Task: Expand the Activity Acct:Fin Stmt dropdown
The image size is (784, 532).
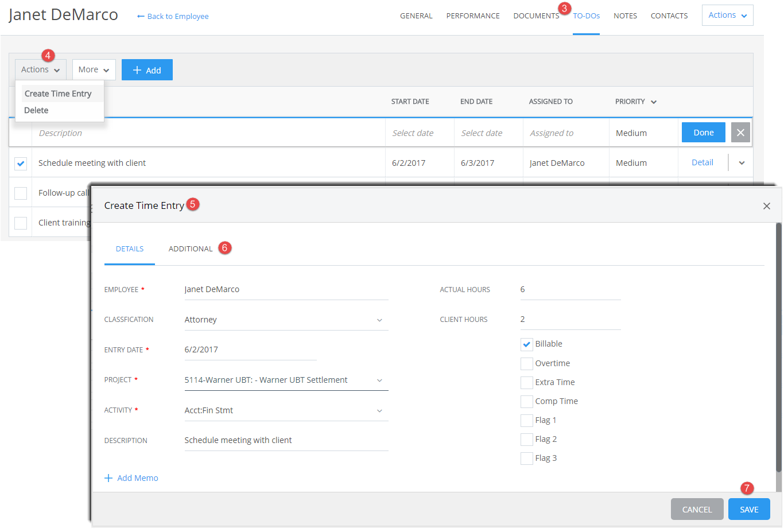Action: coord(379,411)
